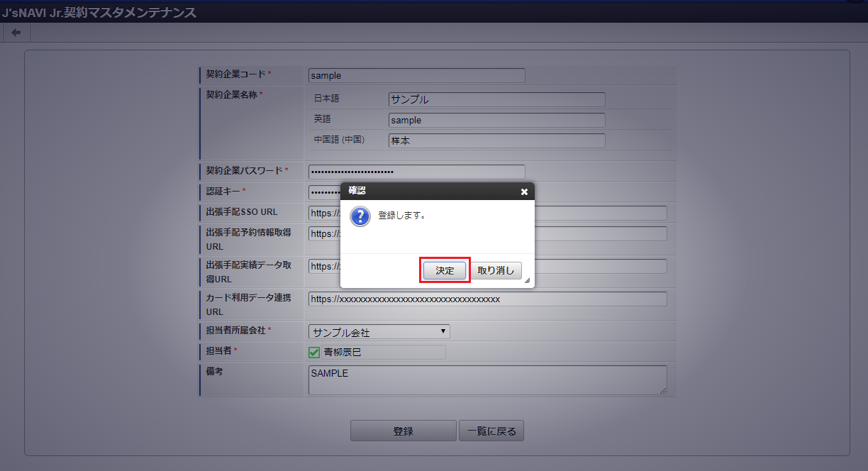Click the blue question mark icon
Image resolution: width=868 pixels, height=471 pixels.
(x=360, y=216)
